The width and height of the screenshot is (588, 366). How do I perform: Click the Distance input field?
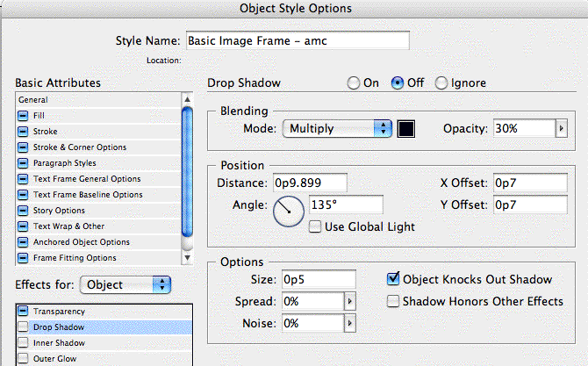[x=310, y=183]
